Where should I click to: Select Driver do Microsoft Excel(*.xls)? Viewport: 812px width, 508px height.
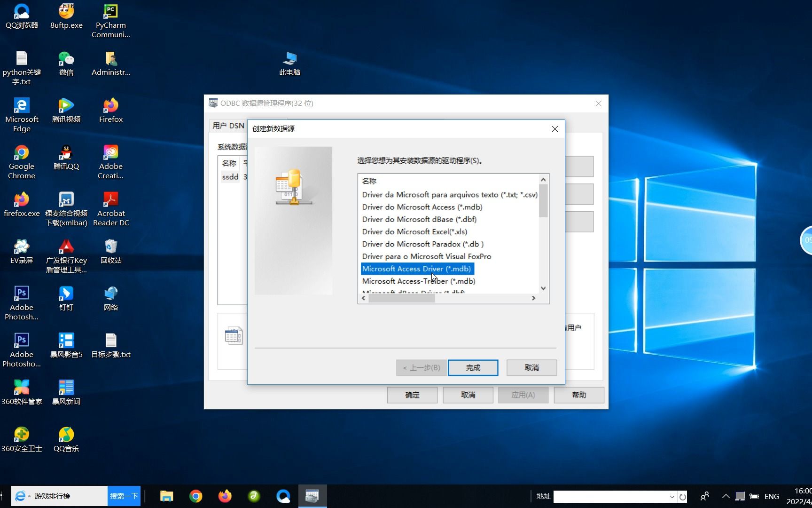414,231
